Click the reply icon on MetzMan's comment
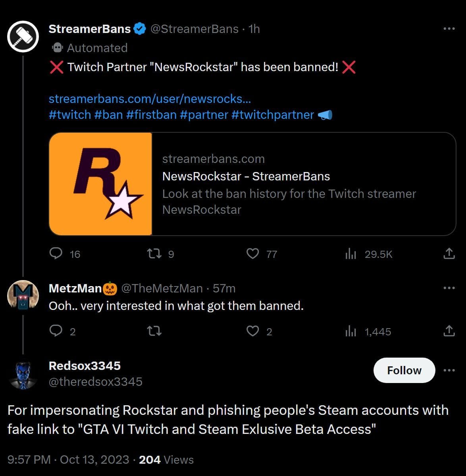The width and height of the screenshot is (466, 476). (x=56, y=330)
